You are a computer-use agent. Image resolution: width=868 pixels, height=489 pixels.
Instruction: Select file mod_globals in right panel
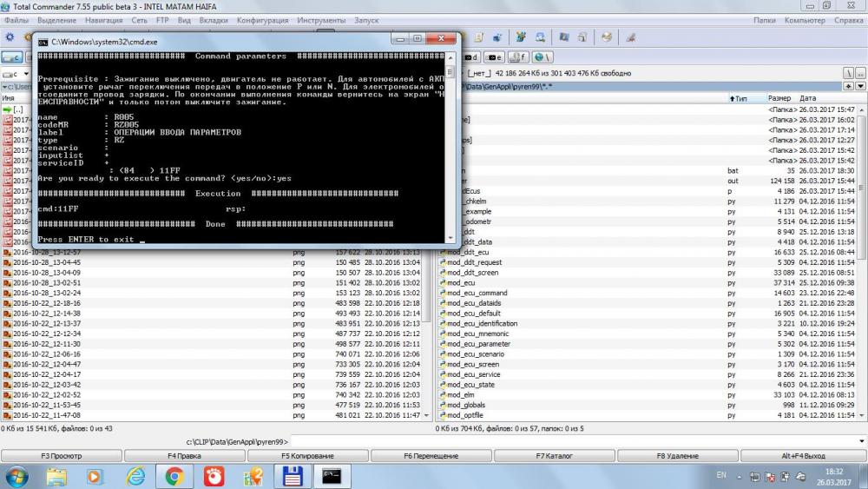pyautogui.click(x=465, y=405)
